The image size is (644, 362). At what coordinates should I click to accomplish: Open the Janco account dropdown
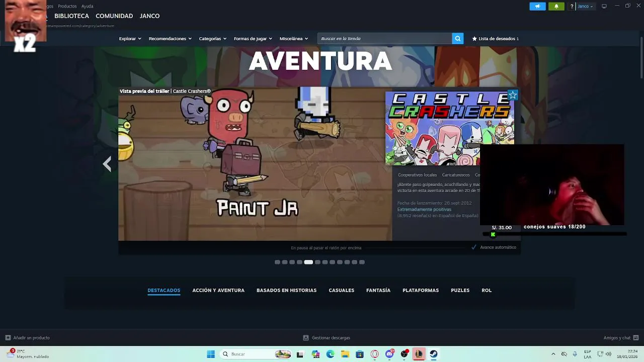[x=585, y=7]
